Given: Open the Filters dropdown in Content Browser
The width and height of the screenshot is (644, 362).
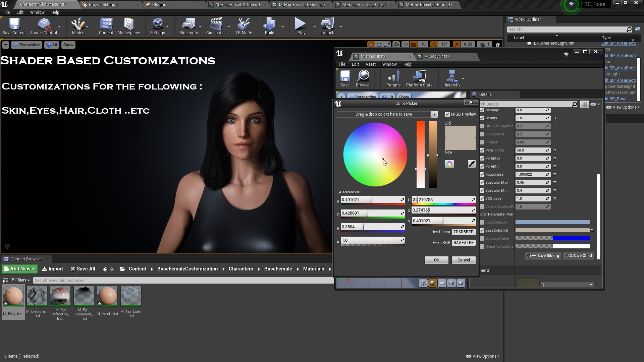Looking at the screenshot, I should click(20, 280).
